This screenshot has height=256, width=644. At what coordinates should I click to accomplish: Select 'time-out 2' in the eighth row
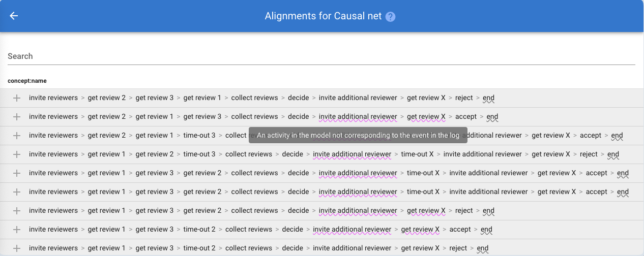[x=199, y=230]
